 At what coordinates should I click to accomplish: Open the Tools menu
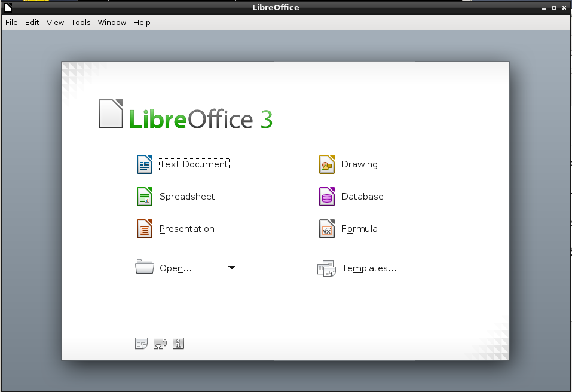pos(81,23)
